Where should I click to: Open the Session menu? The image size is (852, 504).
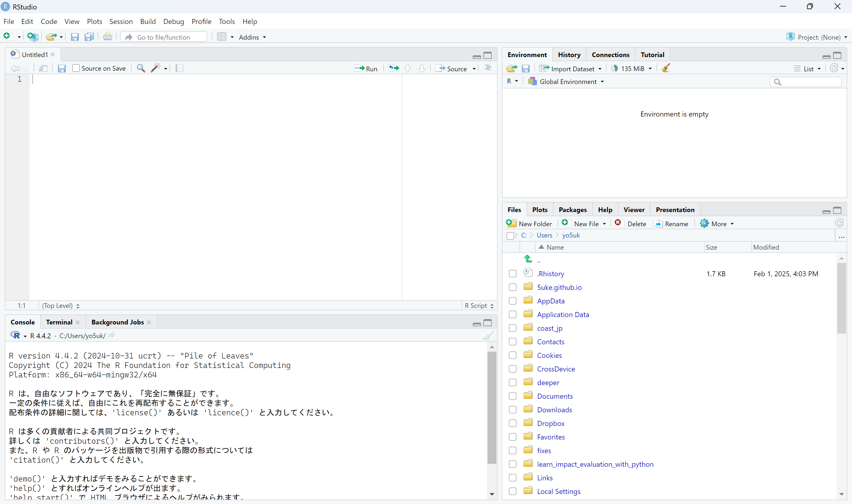tap(121, 21)
